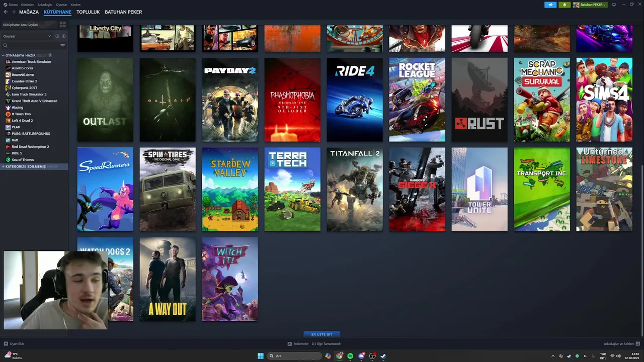The height and width of the screenshot is (362, 644).
Task: Click the downloads status icon
Action: (x=290, y=344)
